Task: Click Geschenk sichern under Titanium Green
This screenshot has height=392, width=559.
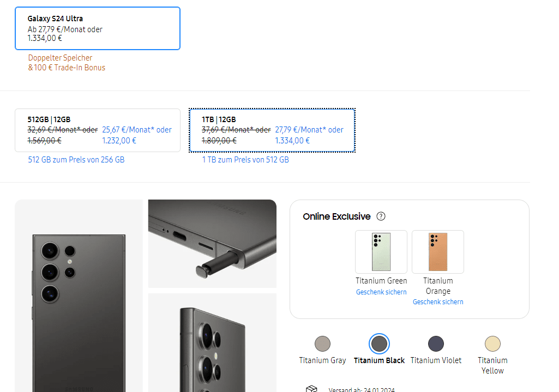Action: 381,292
